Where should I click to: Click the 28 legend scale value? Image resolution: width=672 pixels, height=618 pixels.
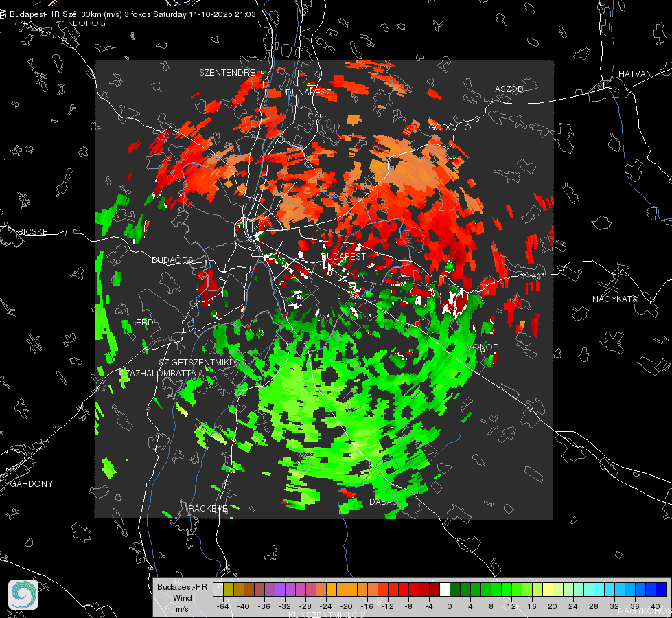point(594,606)
